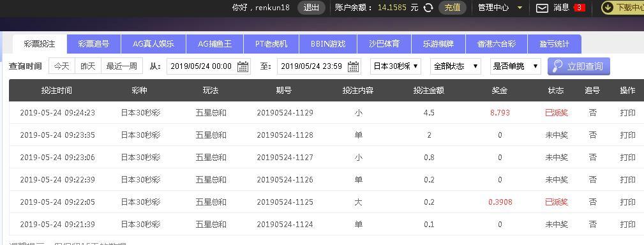Open the red unread messages badge
The width and height of the screenshot is (644, 245).
pyautogui.click(x=579, y=8)
